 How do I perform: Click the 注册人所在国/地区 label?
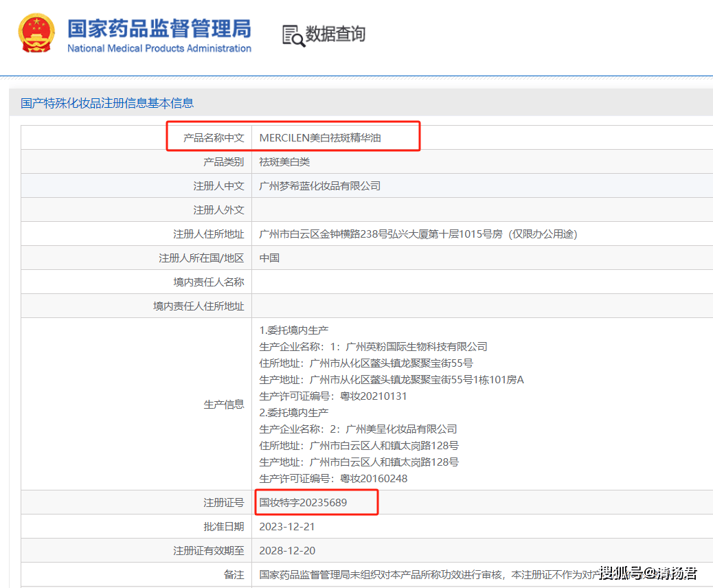point(201,258)
